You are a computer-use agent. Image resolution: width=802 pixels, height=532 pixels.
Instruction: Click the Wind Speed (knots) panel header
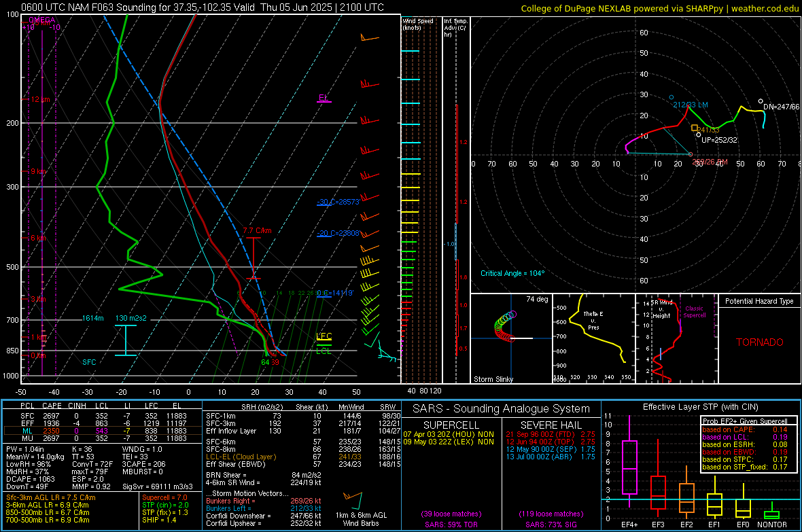click(x=417, y=24)
